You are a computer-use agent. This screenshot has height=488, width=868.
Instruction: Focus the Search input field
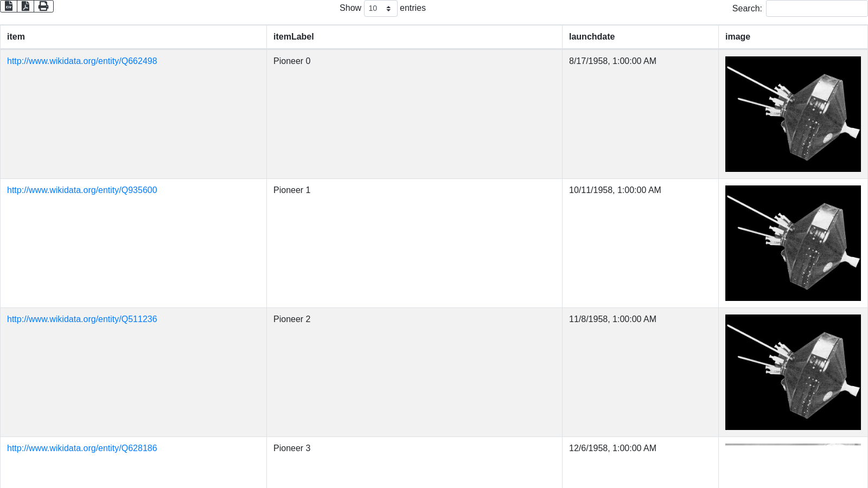[x=816, y=8]
